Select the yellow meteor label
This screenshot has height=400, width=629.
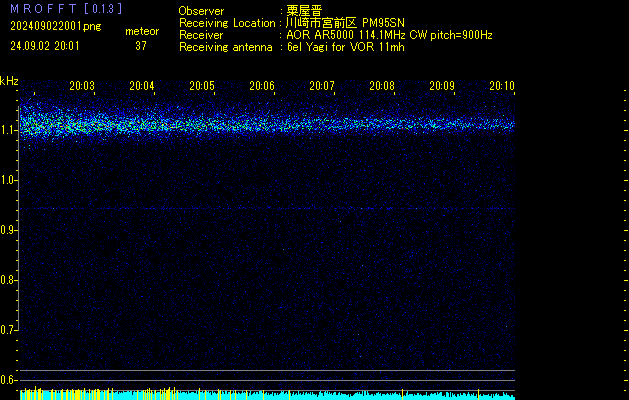[x=141, y=31]
